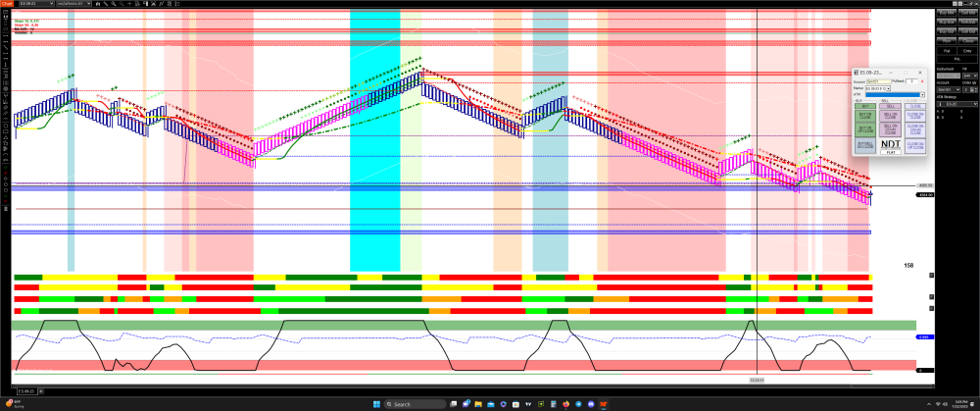Click the FLAT button under NDT logo
Screen dimensions: 980x411
click(891, 152)
